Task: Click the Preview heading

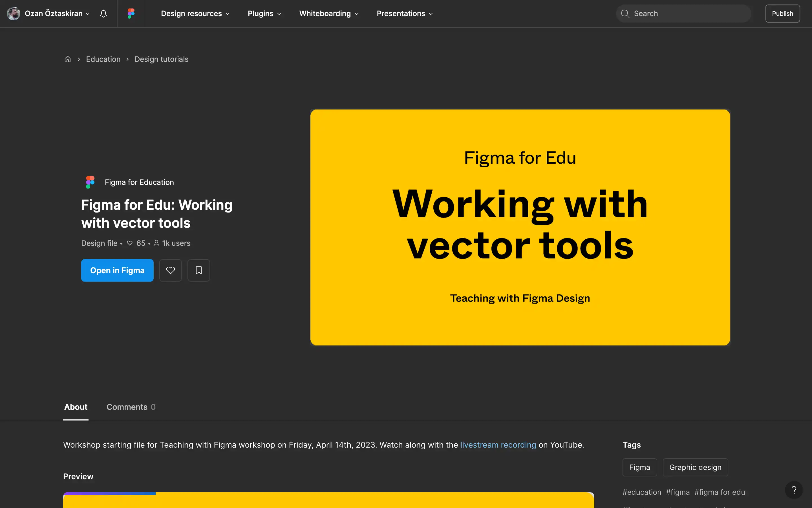Action: pyautogui.click(x=78, y=476)
